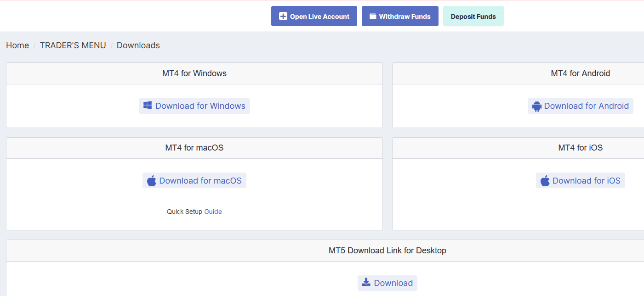Viewport: 644px width, 296px height.
Task: Go to Deposit Funds
Action: point(473,16)
